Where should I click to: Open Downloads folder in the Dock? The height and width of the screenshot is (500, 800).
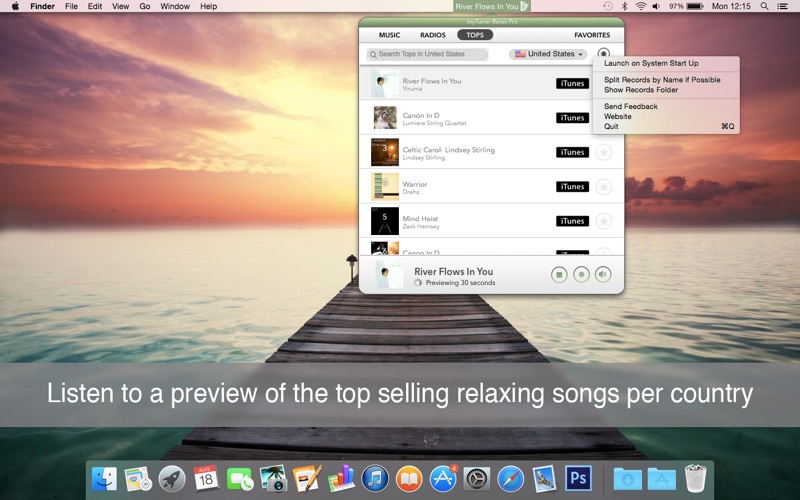pyautogui.click(x=628, y=479)
